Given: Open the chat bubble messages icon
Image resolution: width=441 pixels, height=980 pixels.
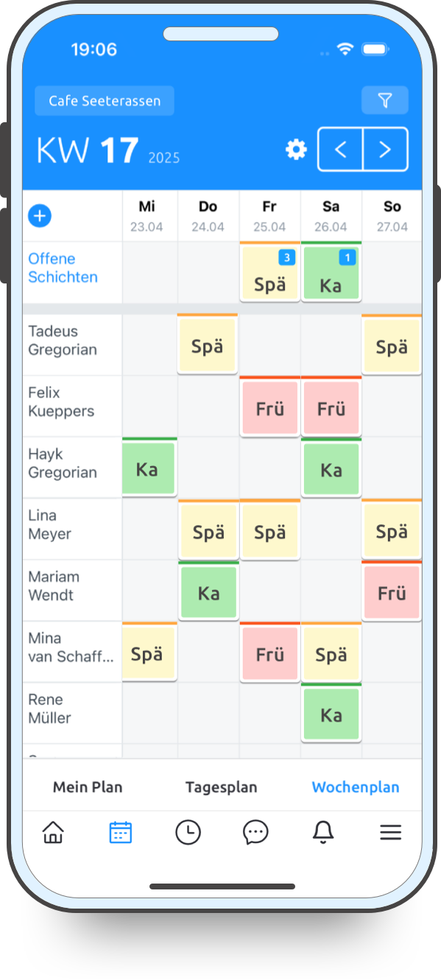Looking at the screenshot, I should 255,832.
